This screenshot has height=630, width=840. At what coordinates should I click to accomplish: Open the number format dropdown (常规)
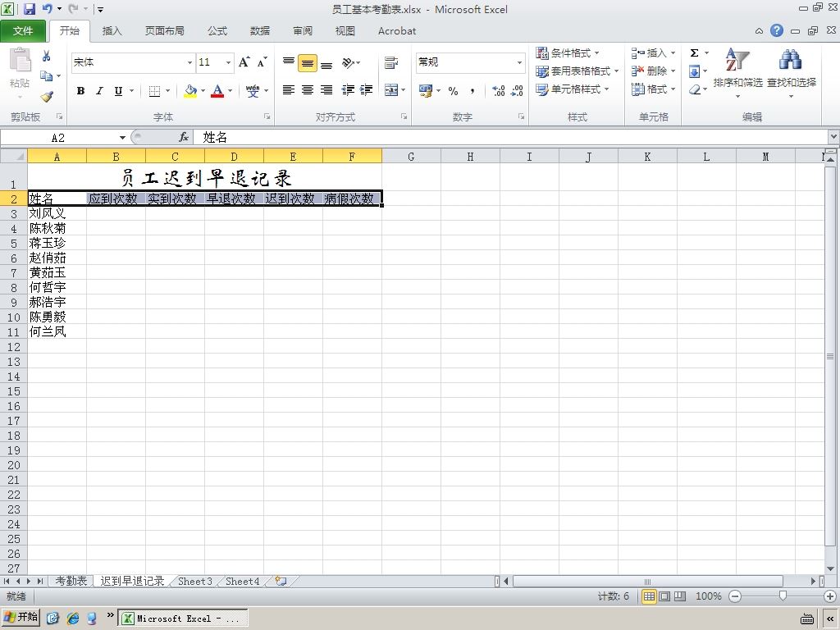pyautogui.click(x=519, y=62)
